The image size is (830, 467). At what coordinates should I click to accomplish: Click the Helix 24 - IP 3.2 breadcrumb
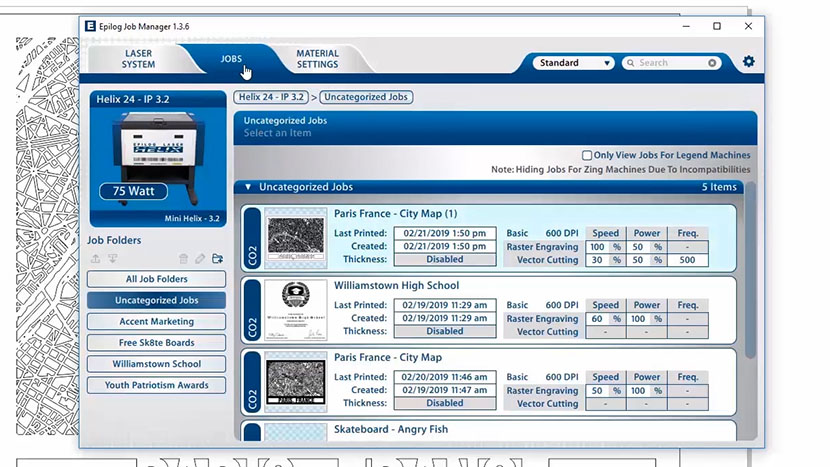pos(270,97)
